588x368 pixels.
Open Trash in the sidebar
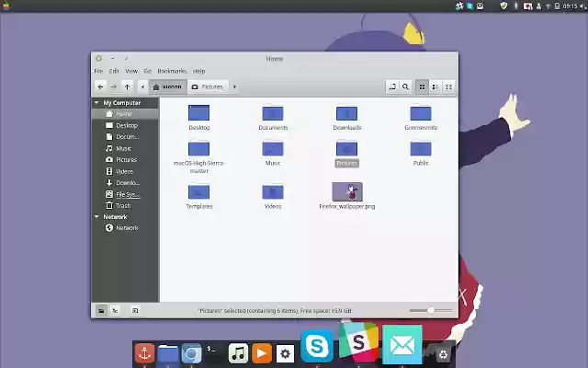pos(123,206)
